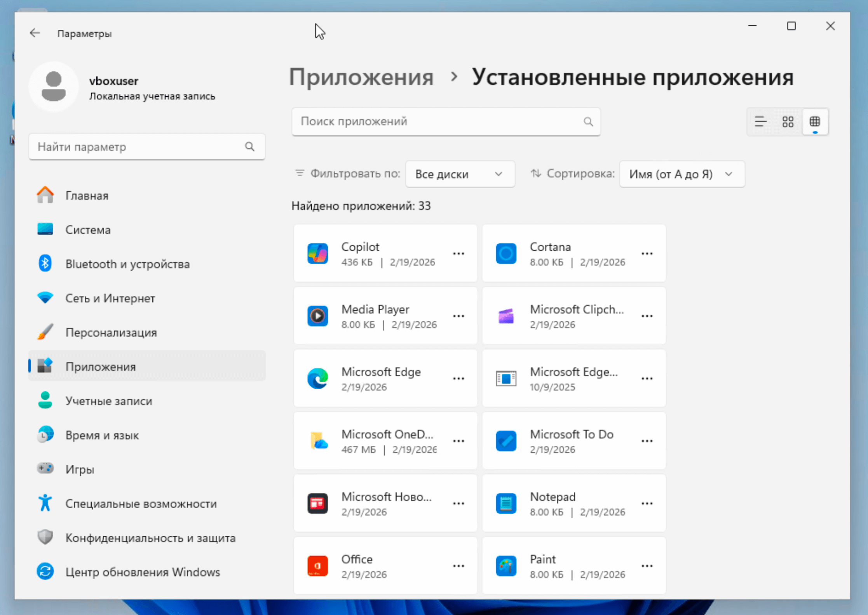Click the Приложения breadcrumb link
Image resolution: width=868 pixels, height=615 pixels.
[x=361, y=77]
